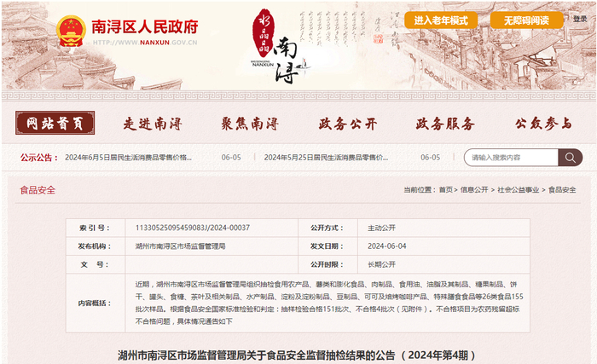Enable 无障碍阅读 accessible reading

526,20
